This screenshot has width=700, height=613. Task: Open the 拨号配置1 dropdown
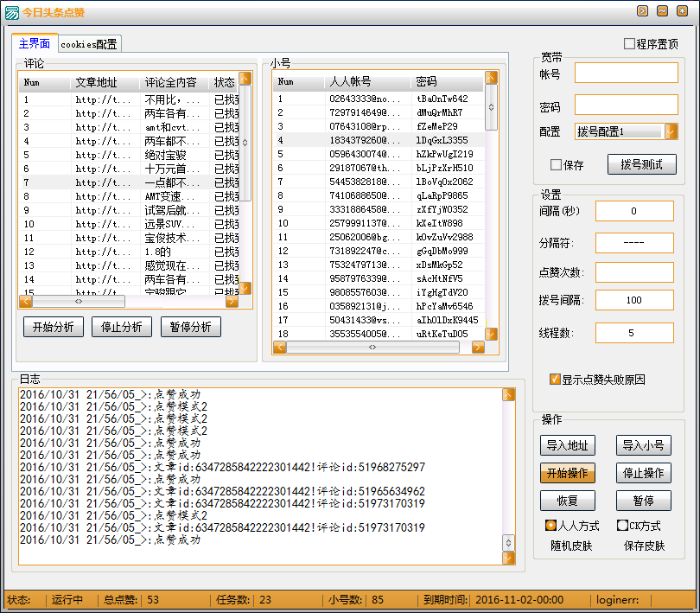coord(671,131)
